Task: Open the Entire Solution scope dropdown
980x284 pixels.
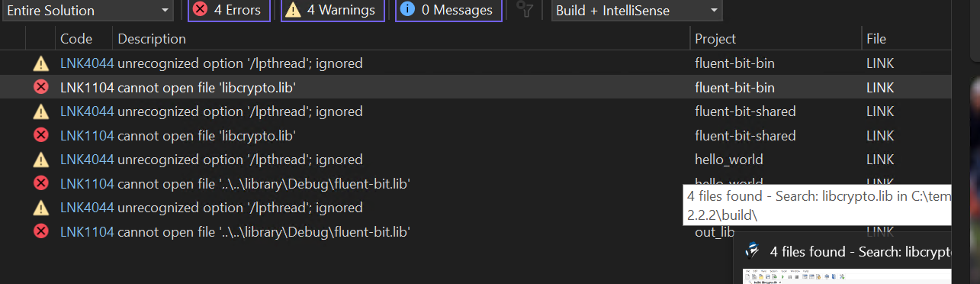Action: (87, 10)
